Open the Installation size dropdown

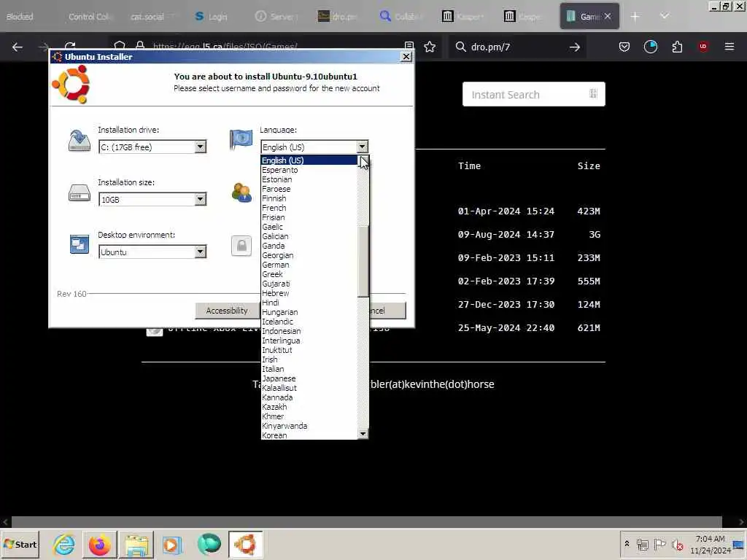point(200,199)
